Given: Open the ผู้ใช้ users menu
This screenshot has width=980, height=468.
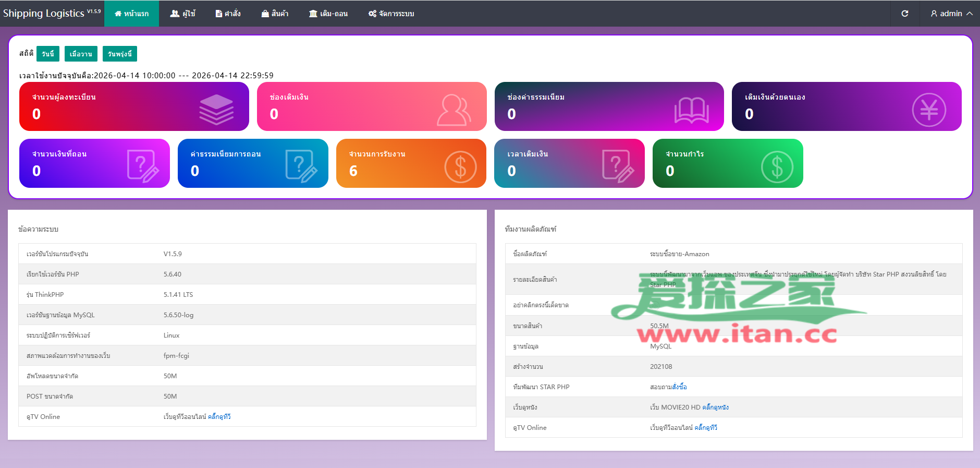Looking at the screenshot, I should pyautogui.click(x=182, y=14).
